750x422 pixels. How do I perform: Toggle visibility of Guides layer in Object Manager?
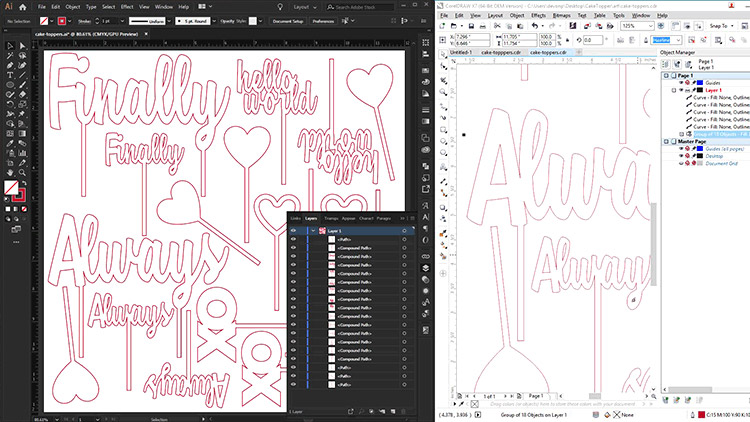pos(682,83)
